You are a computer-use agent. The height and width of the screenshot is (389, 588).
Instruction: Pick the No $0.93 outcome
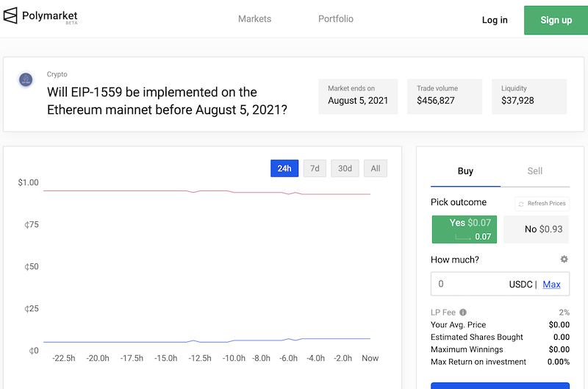pos(536,229)
